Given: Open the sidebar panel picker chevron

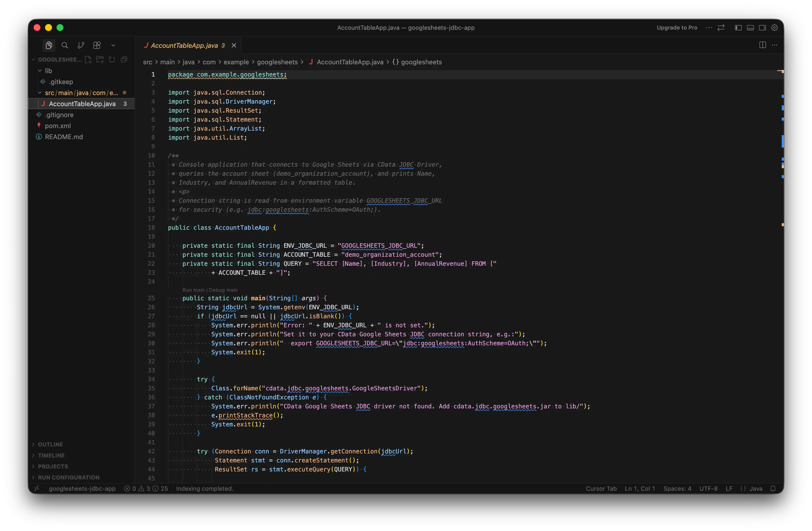Looking at the screenshot, I should (113, 45).
